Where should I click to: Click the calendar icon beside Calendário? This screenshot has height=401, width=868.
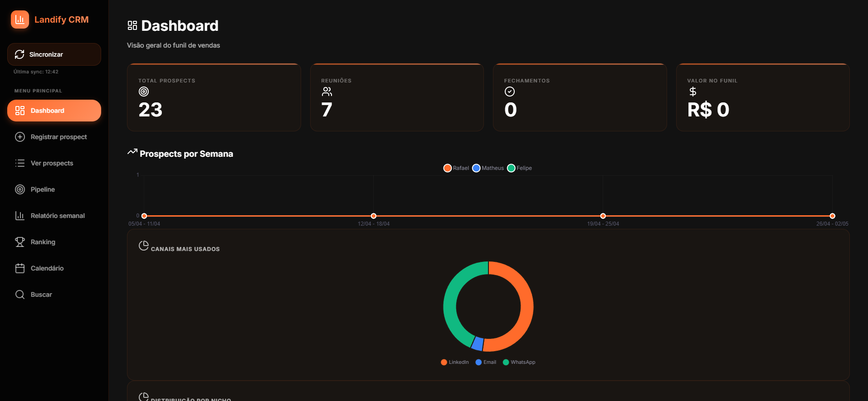(x=20, y=268)
